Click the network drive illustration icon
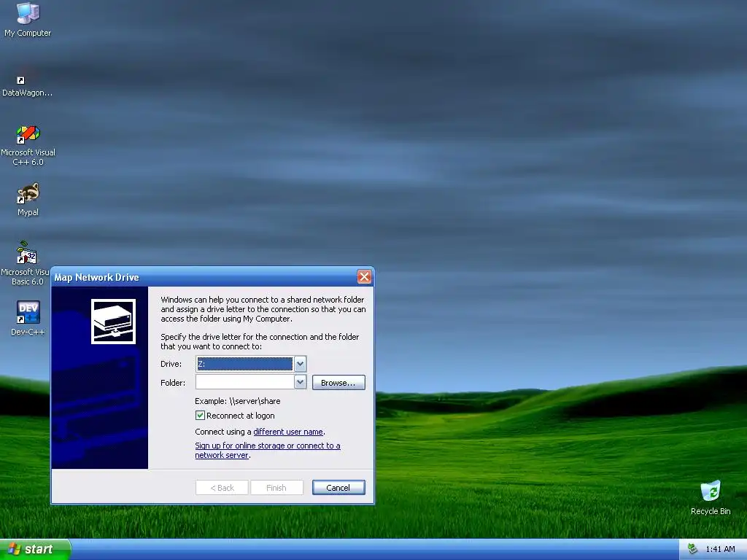 pyautogui.click(x=113, y=322)
